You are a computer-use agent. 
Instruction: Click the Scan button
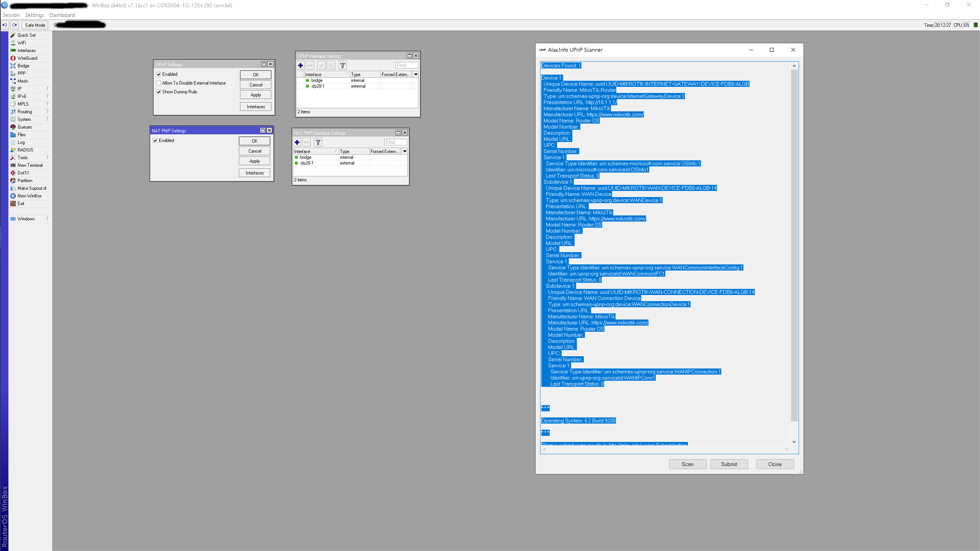[x=688, y=464]
